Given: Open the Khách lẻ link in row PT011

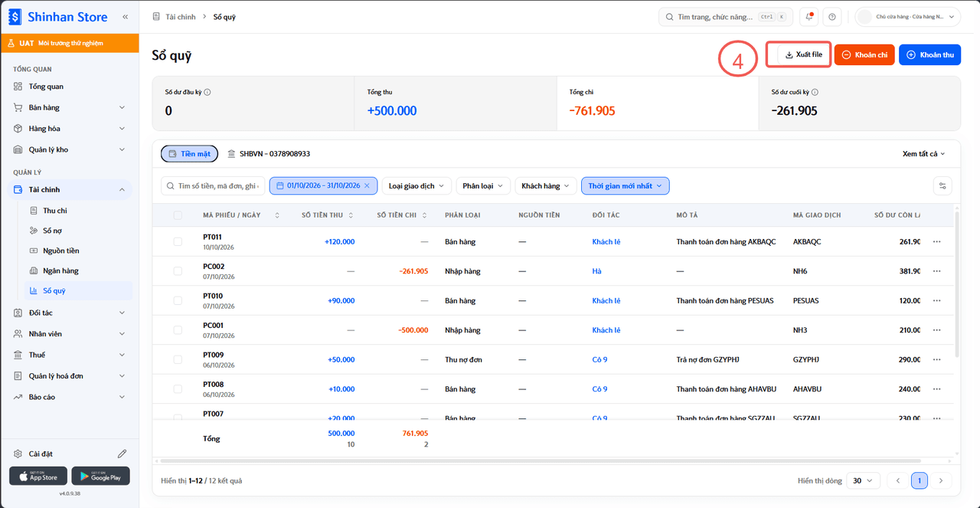Looking at the screenshot, I should (x=606, y=242).
